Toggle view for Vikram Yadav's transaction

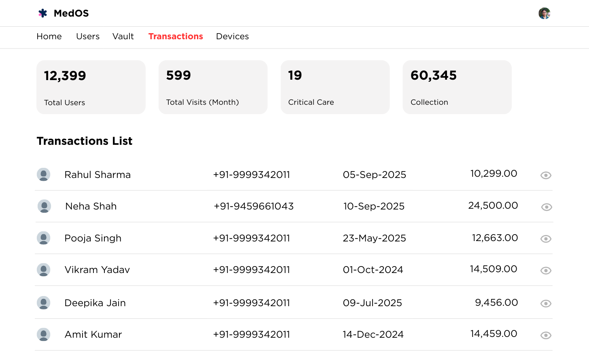pos(546,271)
